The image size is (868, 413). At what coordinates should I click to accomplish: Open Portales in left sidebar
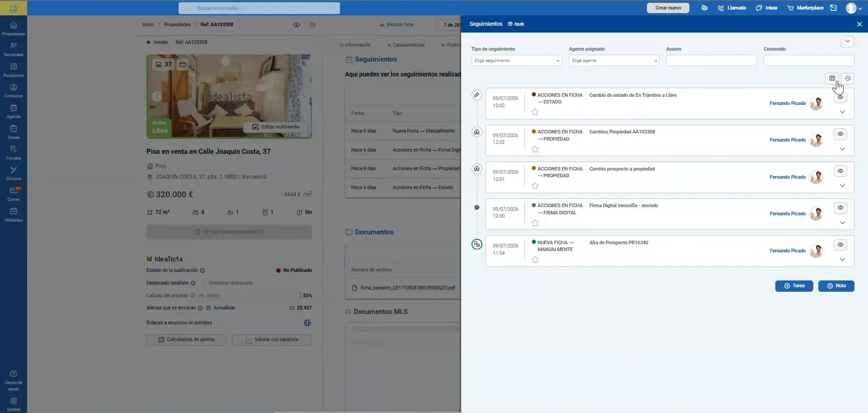(14, 153)
